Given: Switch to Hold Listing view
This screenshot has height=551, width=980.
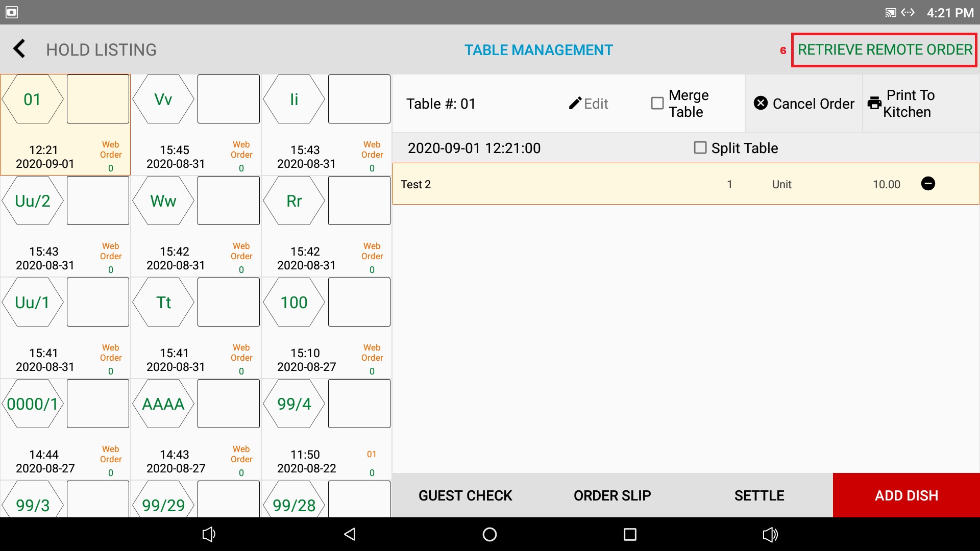Looking at the screenshot, I should tap(101, 50).
